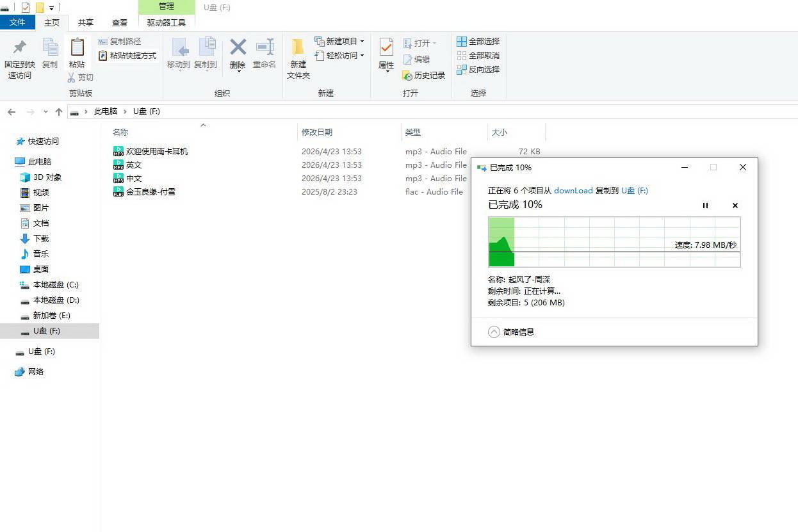This screenshot has width=798, height=532.
Task: Click Pin to Quick Access (固定到快速访问) icon
Action: pyautogui.click(x=19, y=47)
